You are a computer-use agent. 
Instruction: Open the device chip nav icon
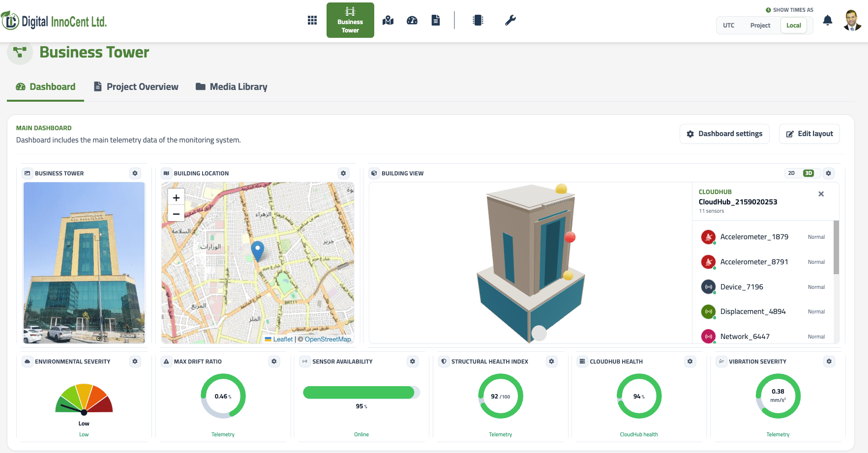coord(478,20)
